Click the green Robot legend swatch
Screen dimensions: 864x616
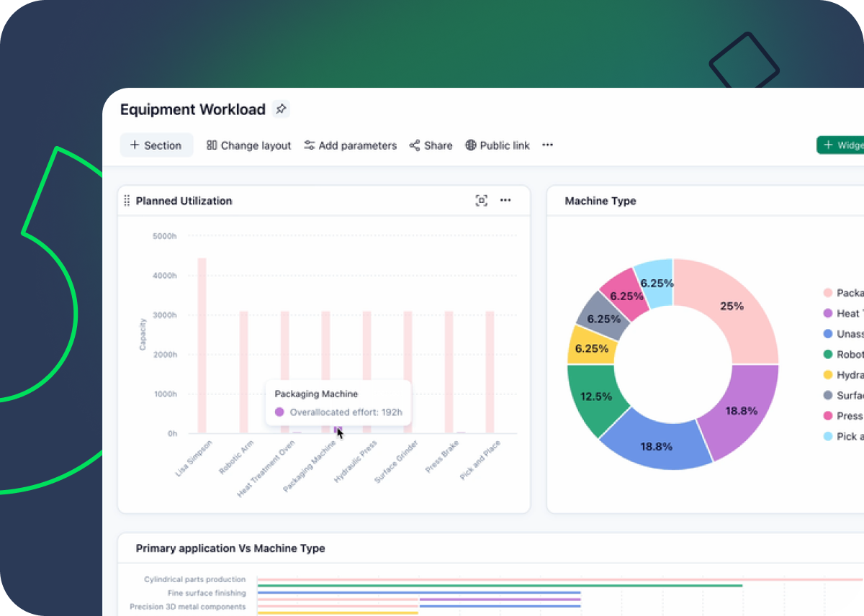pos(827,354)
